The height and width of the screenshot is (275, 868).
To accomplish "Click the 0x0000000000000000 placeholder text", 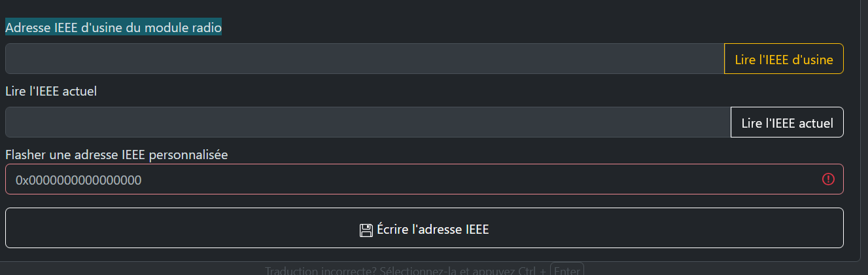I will tap(78, 180).
